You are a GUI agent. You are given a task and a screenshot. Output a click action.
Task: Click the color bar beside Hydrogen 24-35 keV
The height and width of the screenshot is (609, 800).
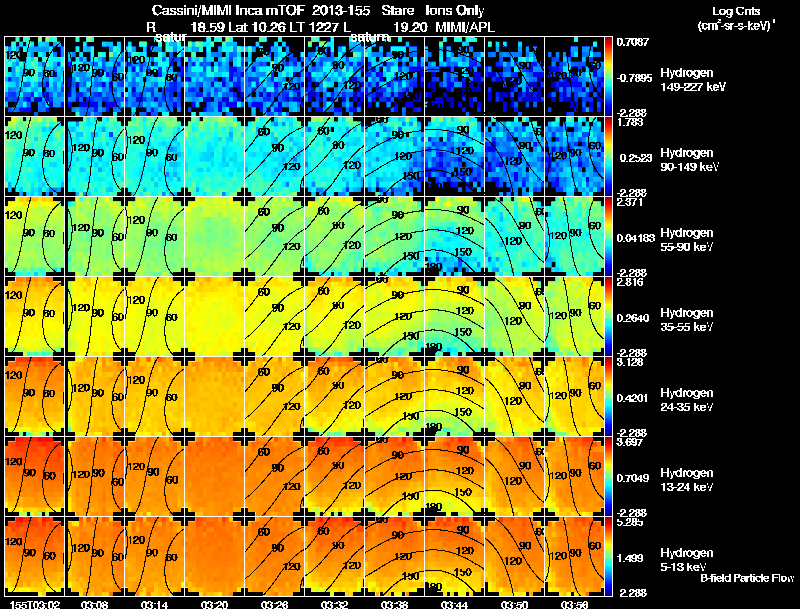click(x=608, y=396)
